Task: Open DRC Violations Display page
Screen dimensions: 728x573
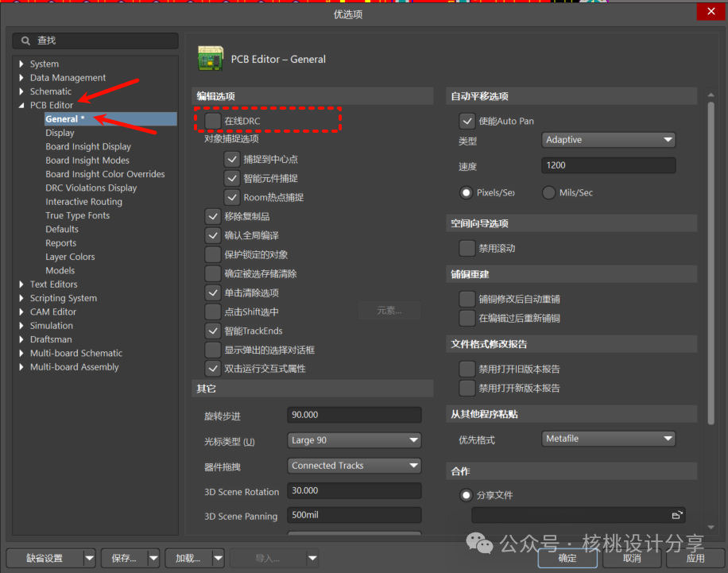Action: 91,188
